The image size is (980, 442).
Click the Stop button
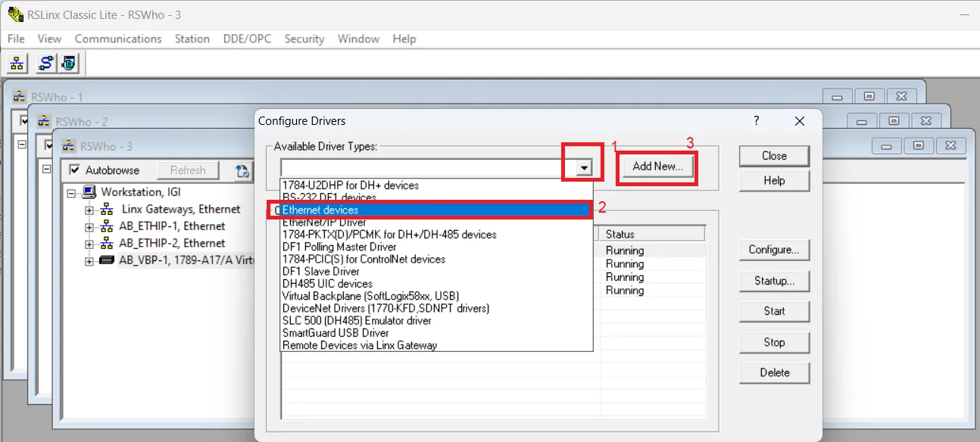774,342
